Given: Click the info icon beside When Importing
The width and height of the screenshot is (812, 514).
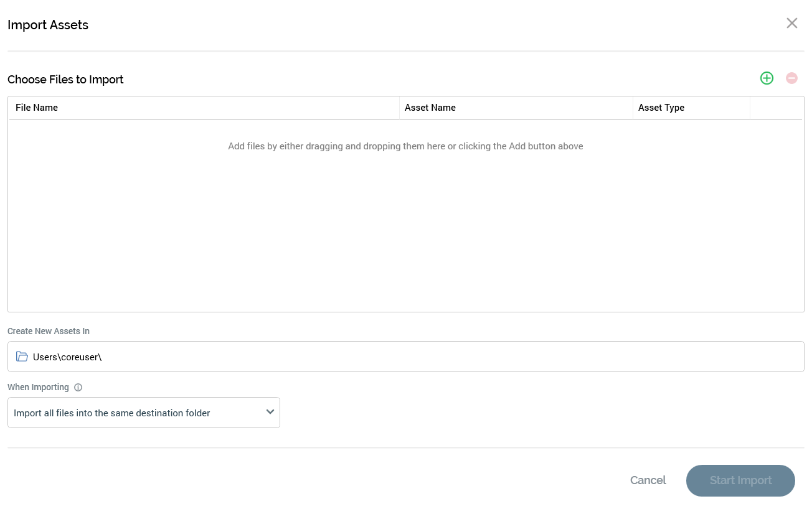Looking at the screenshot, I should (x=78, y=388).
